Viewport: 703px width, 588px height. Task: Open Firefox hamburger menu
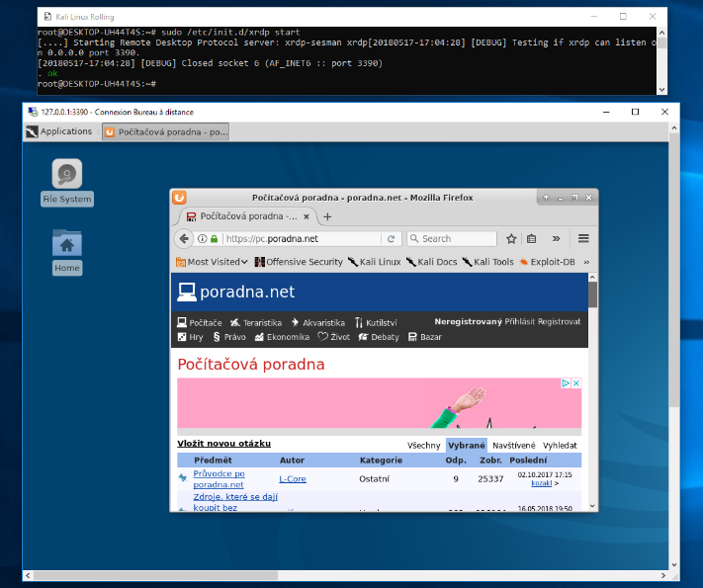583,238
